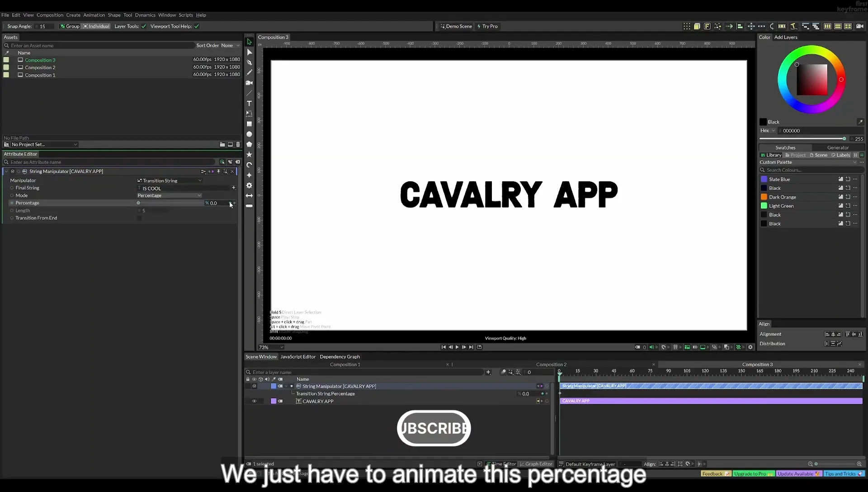Choose the Star shape tool
868x492 pixels.
click(249, 155)
